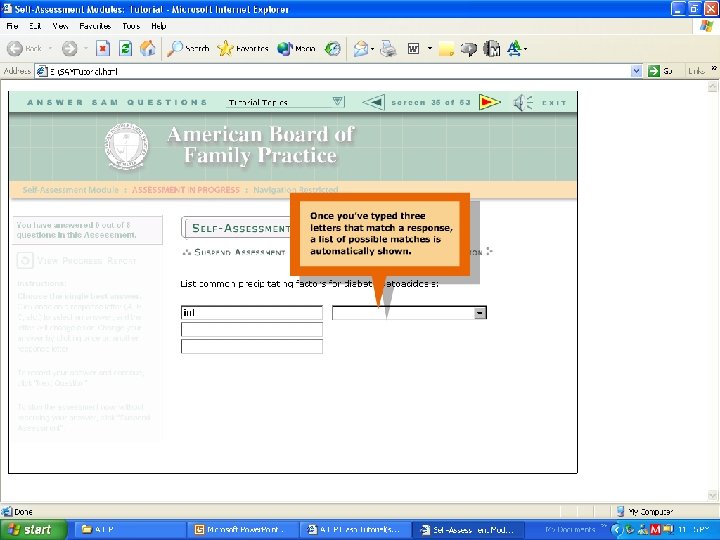
Task: Click the American Board seal logo
Action: [126, 146]
